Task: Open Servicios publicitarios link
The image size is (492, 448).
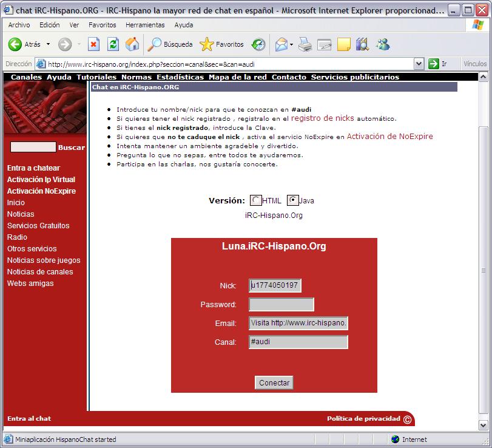Action: coord(355,77)
